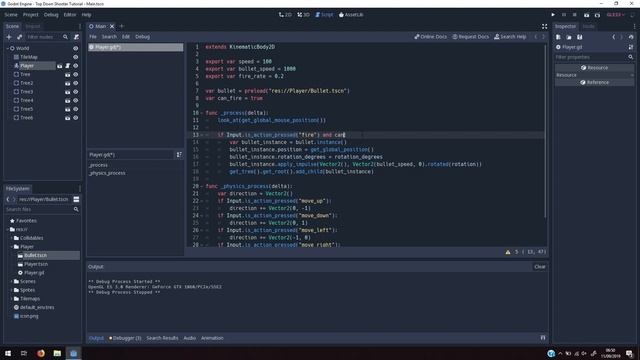Select Bullet.tscn in the FileSystem
Screen dimensions: 640x360
click(x=36, y=255)
